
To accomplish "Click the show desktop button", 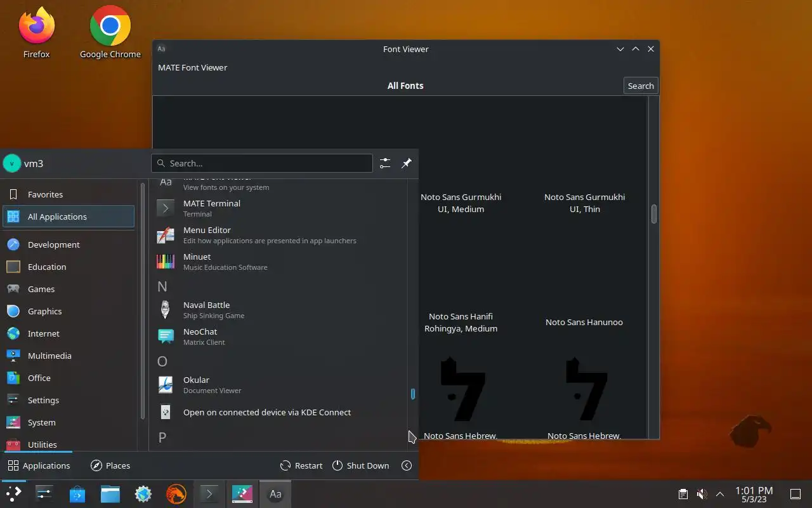I will [796, 494].
